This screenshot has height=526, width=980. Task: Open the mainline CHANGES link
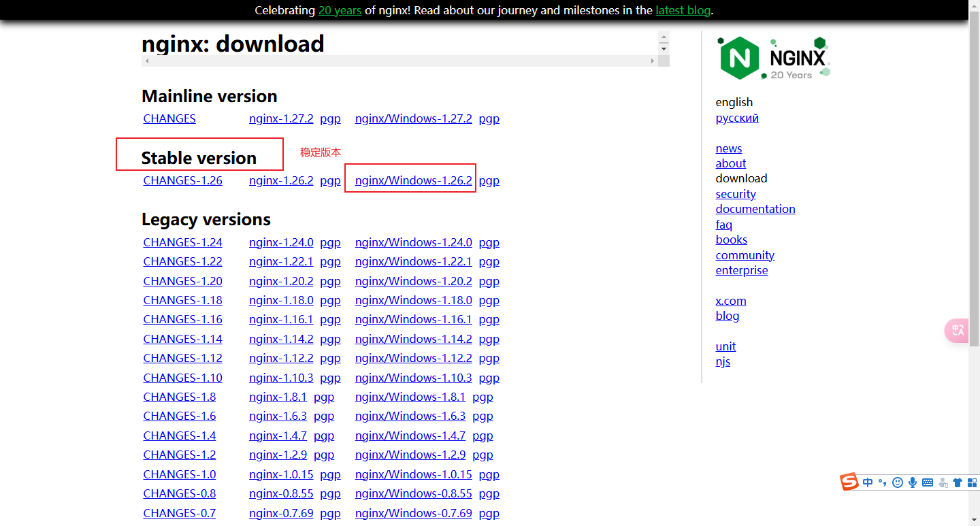(x=169, y=118)
